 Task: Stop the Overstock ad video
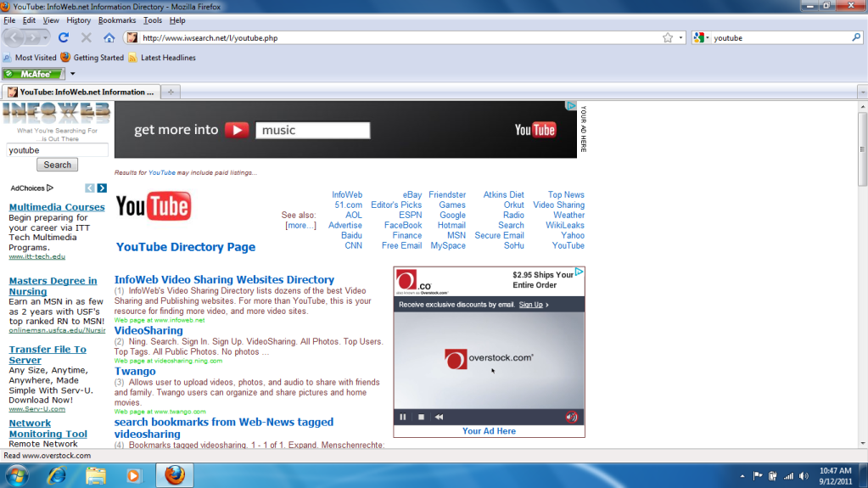point(421,417)
